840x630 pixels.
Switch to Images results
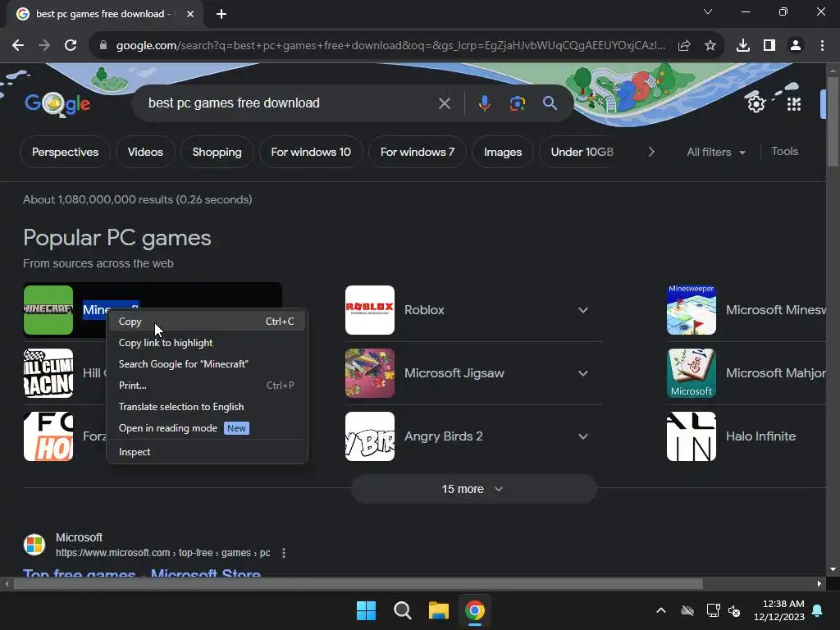[503, 152]
